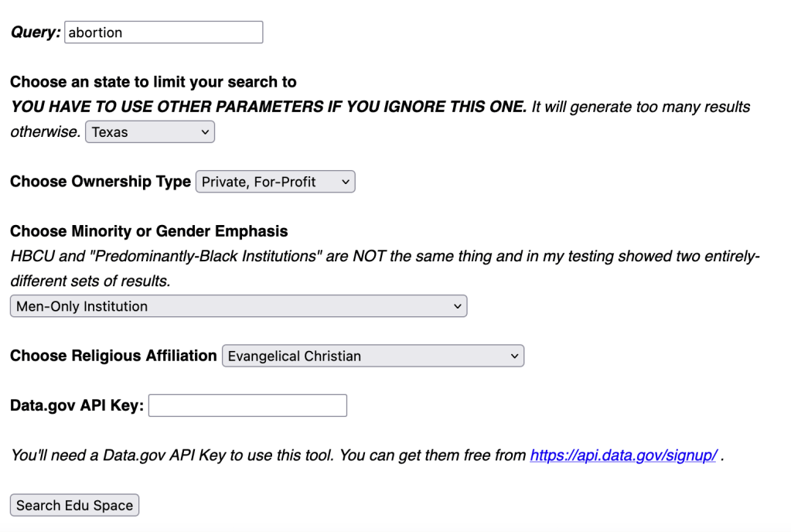Pick a different Ownership Type value
This screenshot has width=791, height=532.
pyautogui.click(x=274, y=181)
